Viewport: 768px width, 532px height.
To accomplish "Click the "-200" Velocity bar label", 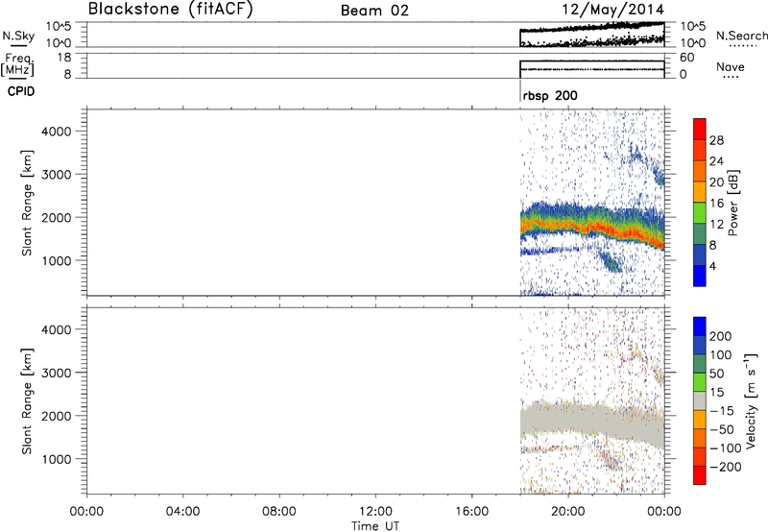I will coord(726,467).
